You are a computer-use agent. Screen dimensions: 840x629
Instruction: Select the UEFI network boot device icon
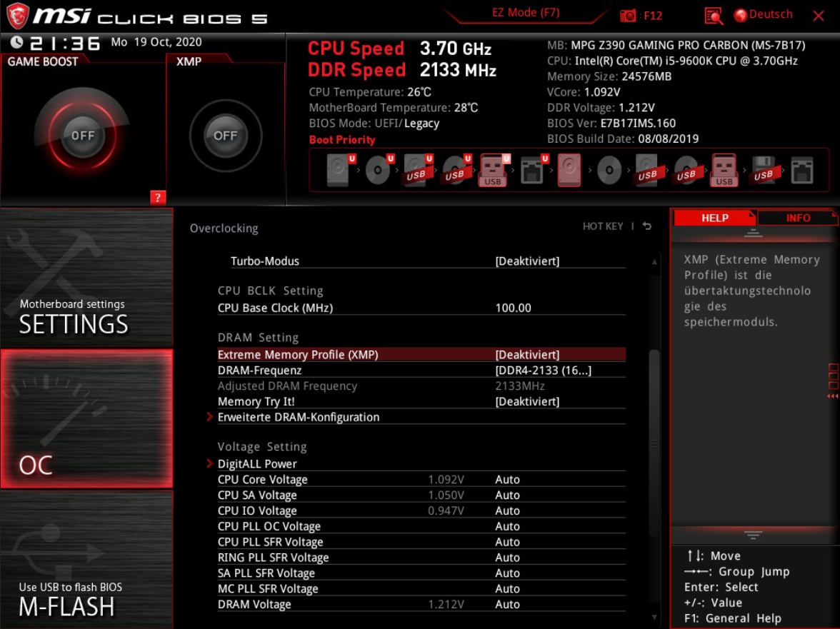tap(533, 170)
